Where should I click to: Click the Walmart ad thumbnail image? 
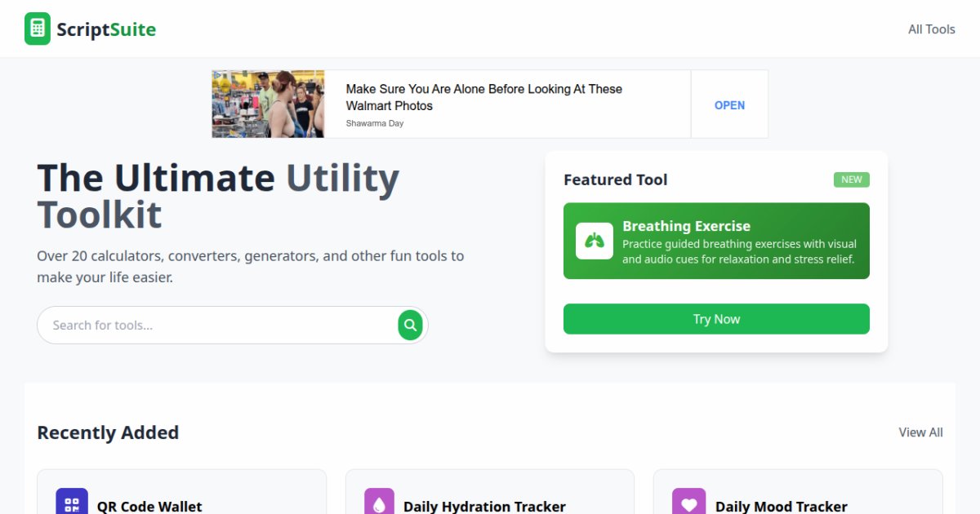point(267,104)
